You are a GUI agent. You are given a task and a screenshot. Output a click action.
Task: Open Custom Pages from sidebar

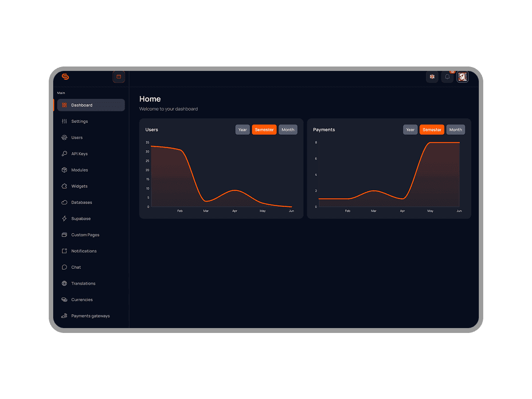(x=85, y=235)
